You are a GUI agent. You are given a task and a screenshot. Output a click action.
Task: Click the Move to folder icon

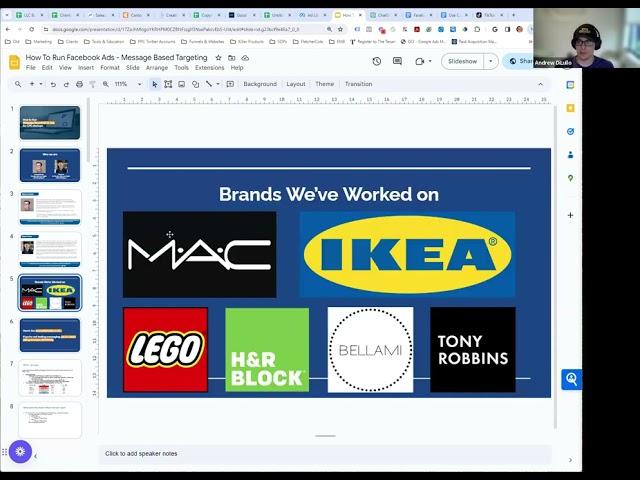point(232,58)
